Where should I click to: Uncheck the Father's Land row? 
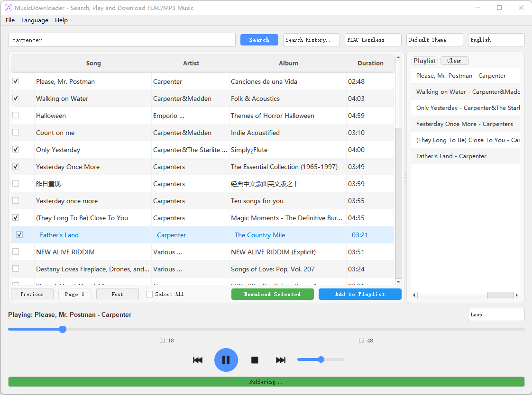click(x=19, y=234)
